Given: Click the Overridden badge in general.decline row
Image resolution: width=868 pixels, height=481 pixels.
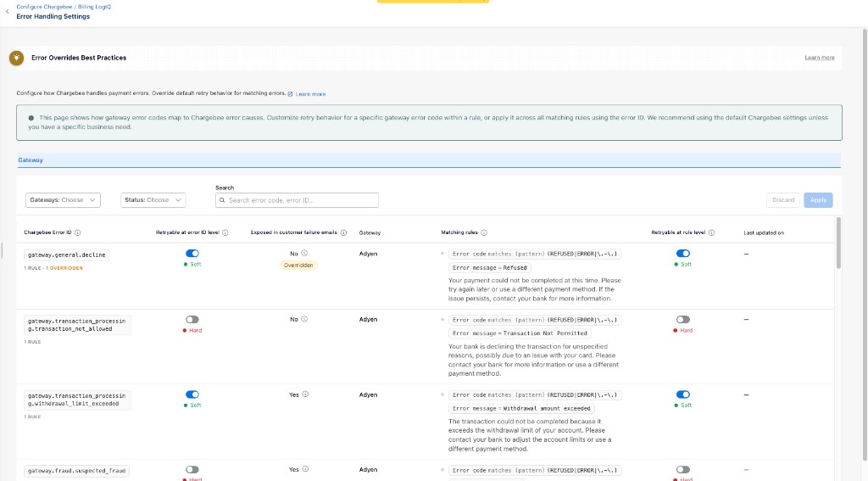Looking at the screenshot, I should point(298,266).
